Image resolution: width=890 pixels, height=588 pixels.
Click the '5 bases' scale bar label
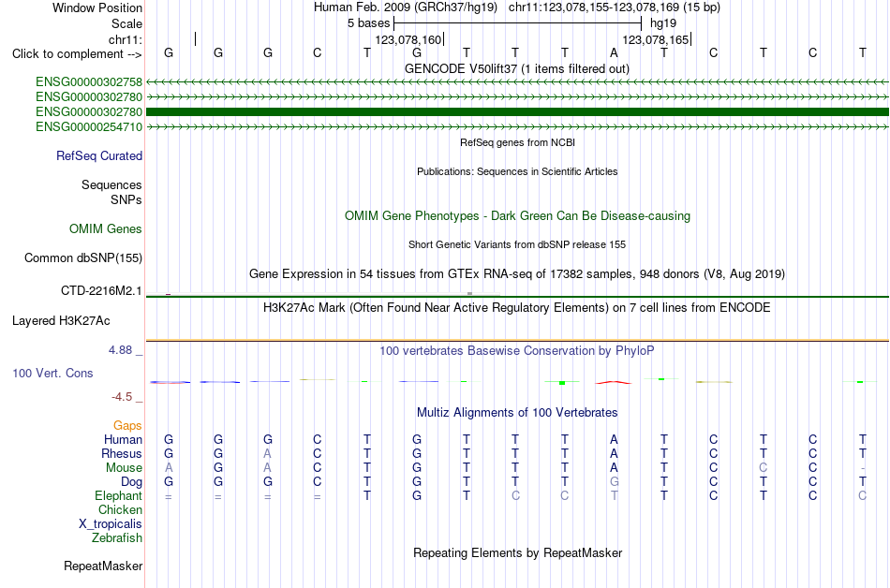(369, 23)
